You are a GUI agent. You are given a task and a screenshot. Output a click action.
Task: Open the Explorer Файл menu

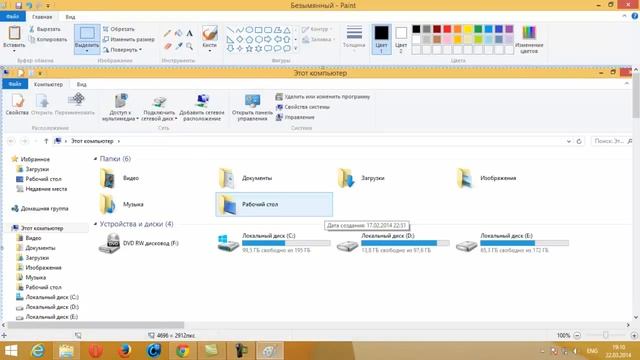point(15,84)
